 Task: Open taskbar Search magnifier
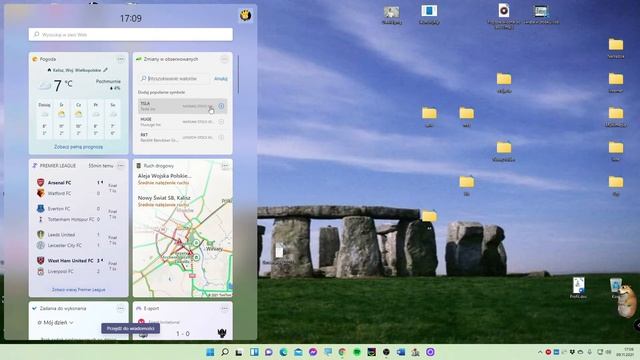click(x=225, y=352)
